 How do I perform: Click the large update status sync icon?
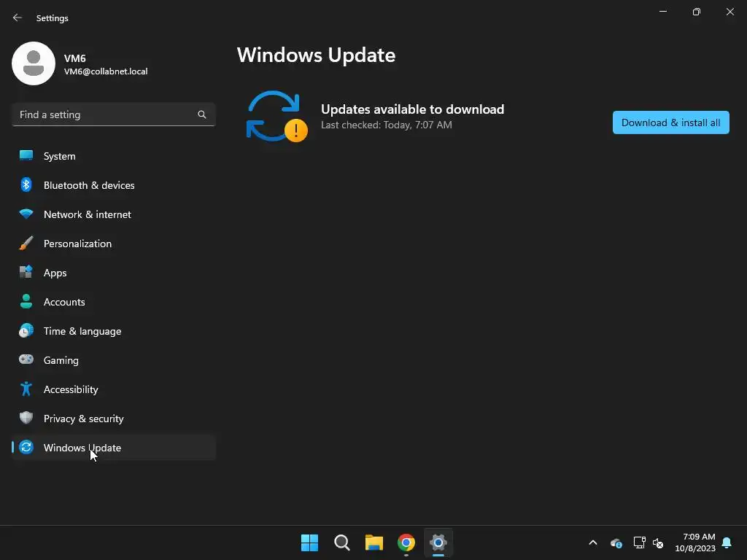pos(276,116)
